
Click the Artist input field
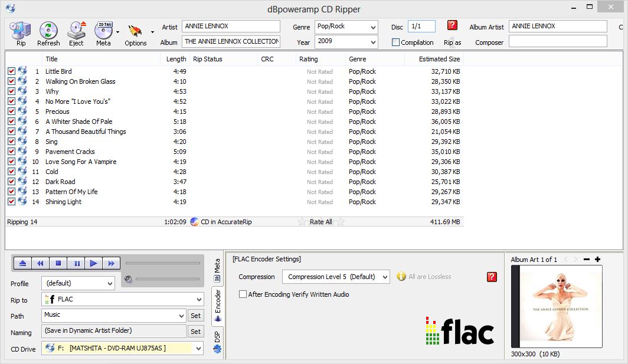click(x=231, y=26)
